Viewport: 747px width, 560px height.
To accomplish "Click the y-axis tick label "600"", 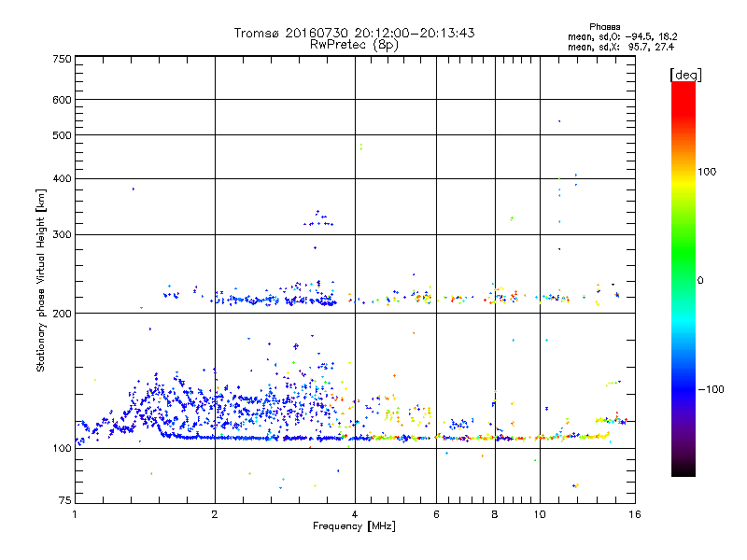I will tap(62, 100).
